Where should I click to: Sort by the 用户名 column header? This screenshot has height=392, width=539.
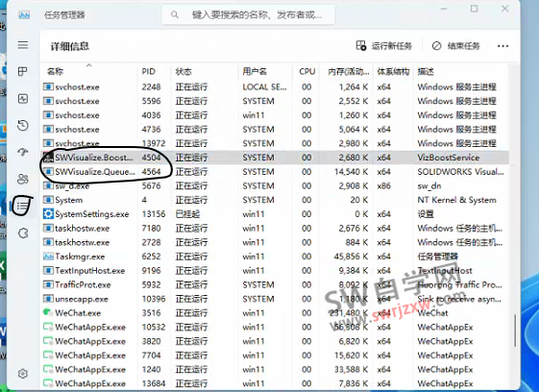(265, 71)
